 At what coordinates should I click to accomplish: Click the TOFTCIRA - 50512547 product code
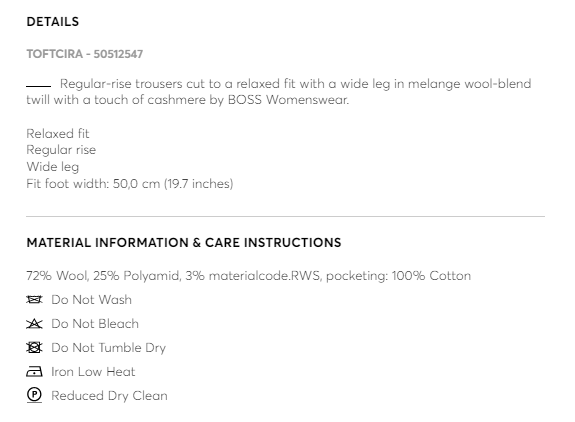[x=85, y=54]
